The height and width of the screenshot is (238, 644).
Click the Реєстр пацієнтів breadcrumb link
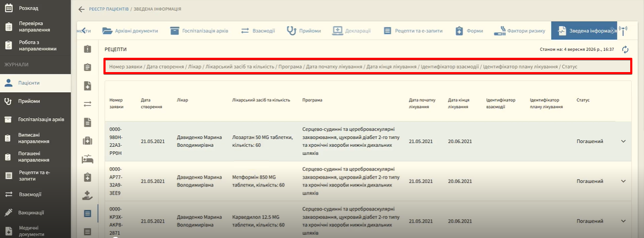pyautogui.click(x=108, y=10)
